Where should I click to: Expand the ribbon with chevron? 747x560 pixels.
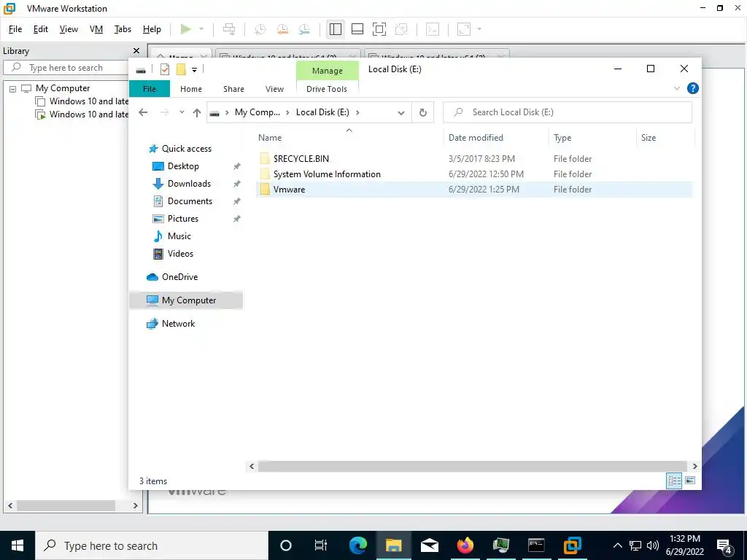[677, 88]
